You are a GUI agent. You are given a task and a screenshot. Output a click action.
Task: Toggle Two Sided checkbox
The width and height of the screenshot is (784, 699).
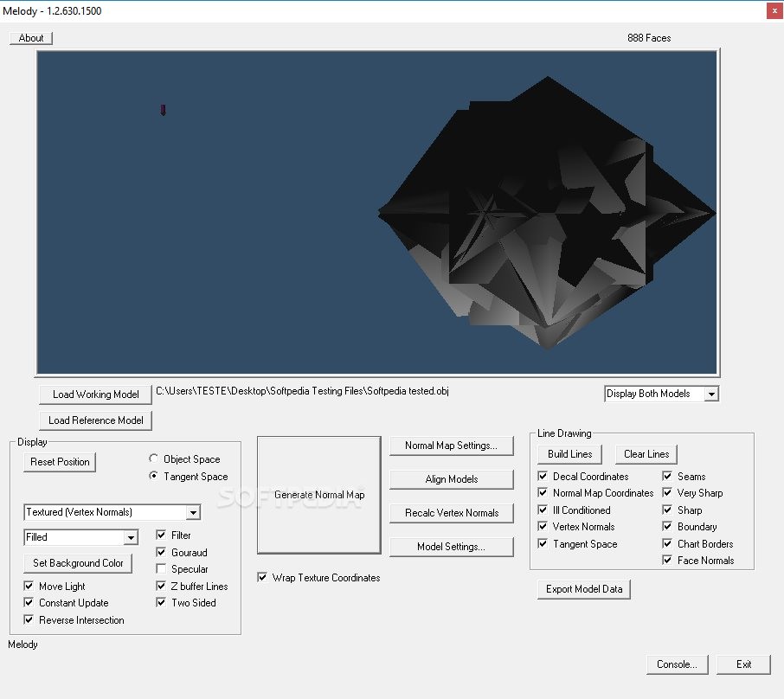pyautogui.click(x=161, y=602)
